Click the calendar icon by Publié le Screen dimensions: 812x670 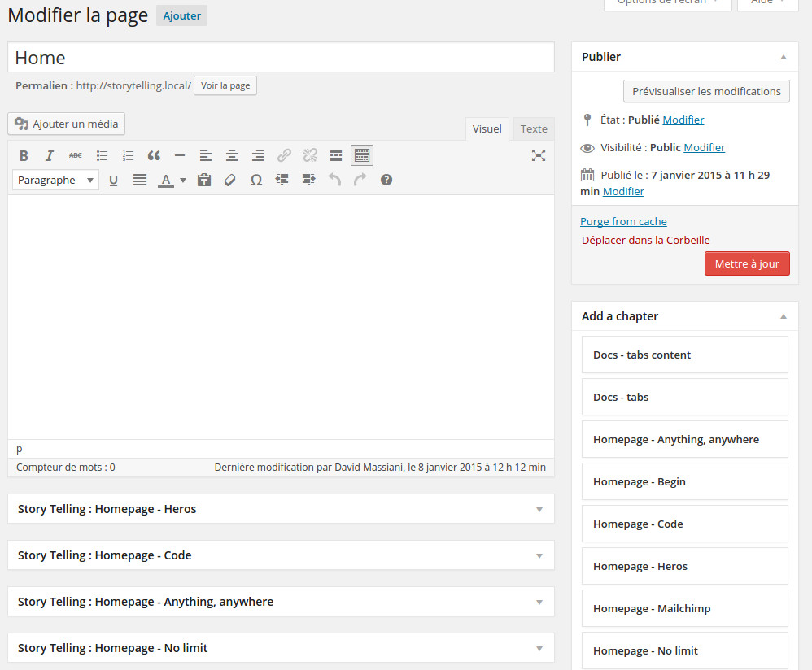(587, 175)
